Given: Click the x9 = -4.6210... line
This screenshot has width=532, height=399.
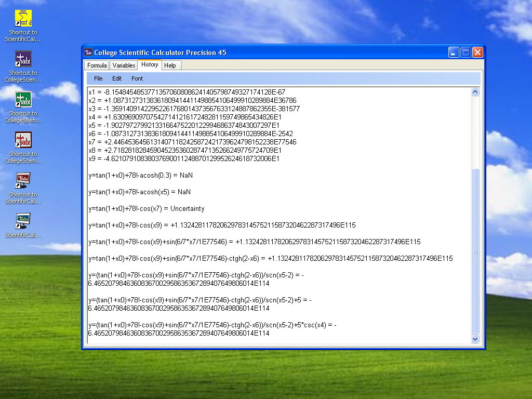Looking at the screenshot, I should tap(184, 159).
